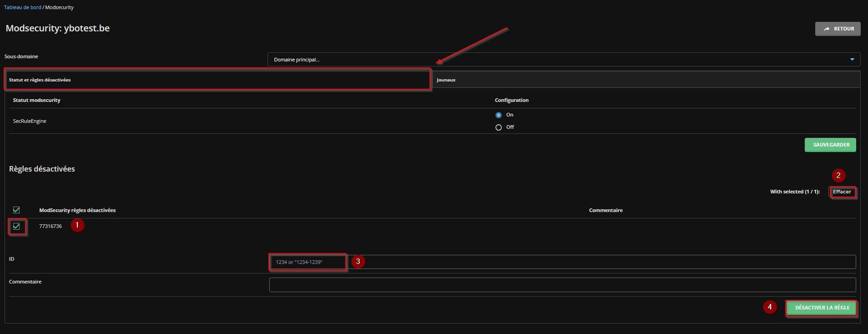Click Effacer to delete selected rules
The width and height of the screenshot is (868, 334).
(x=842, y=192)
